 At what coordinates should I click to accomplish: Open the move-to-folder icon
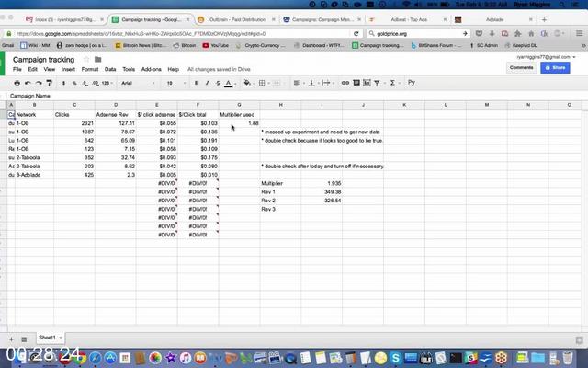[x=98, y=59]
